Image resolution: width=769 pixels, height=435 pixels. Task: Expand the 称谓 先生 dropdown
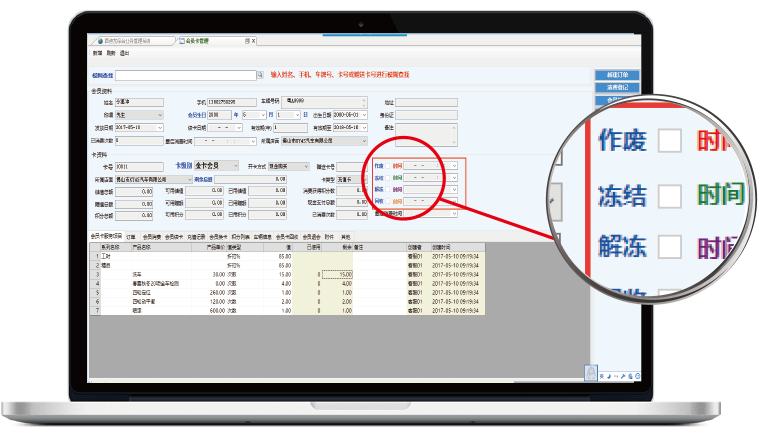tap(161, 115)
